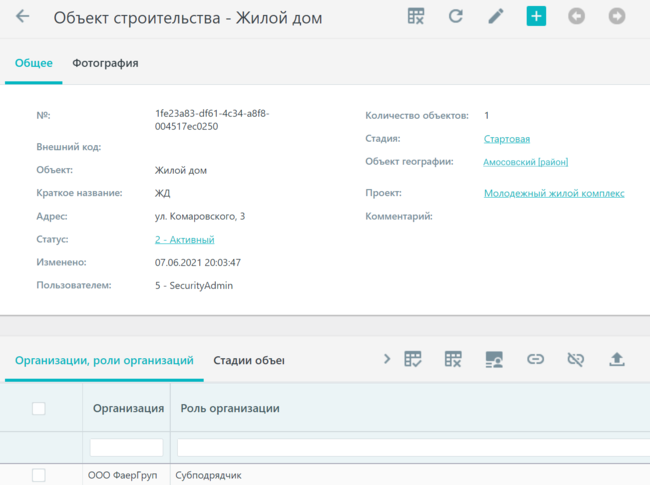The width and height of the screenshot is (650, 485).
Task: Open the Стартовая stage link
Action: coord(507,139)
